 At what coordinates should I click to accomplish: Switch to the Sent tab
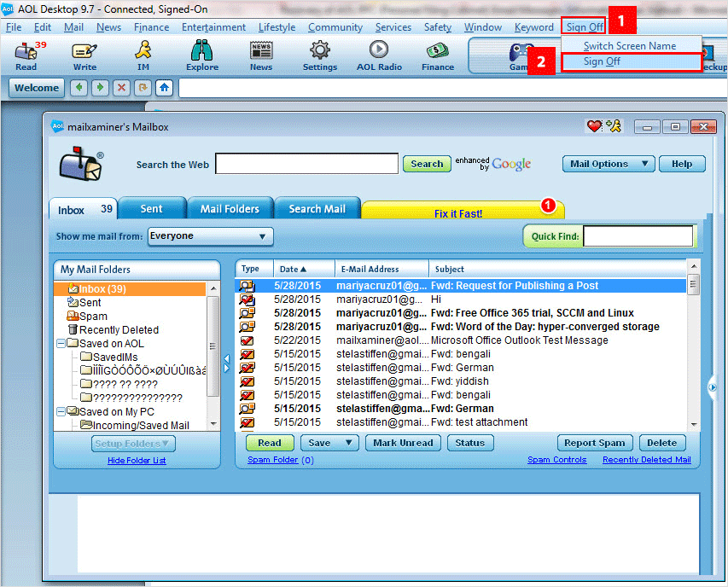151,209
